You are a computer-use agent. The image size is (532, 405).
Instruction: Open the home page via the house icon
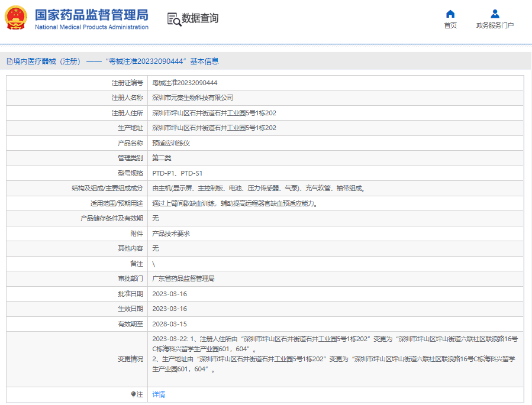(x=450, y=14)
